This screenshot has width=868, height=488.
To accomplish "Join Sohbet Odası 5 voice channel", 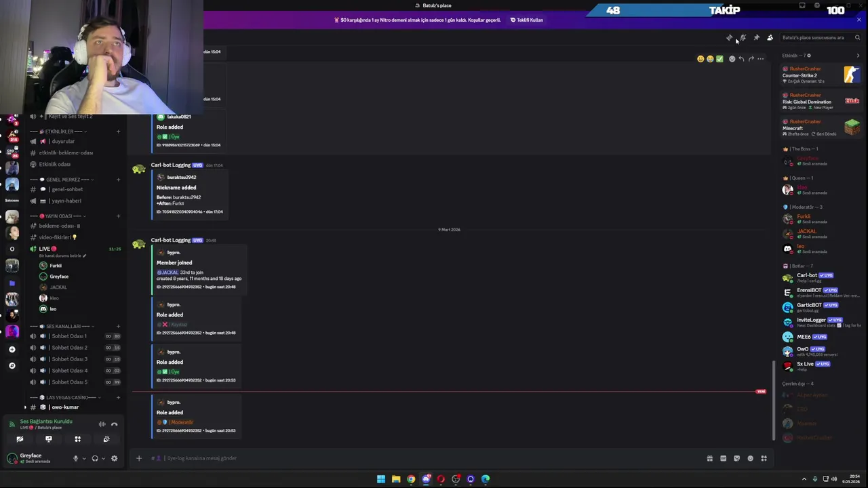I will tap(75, 382).
